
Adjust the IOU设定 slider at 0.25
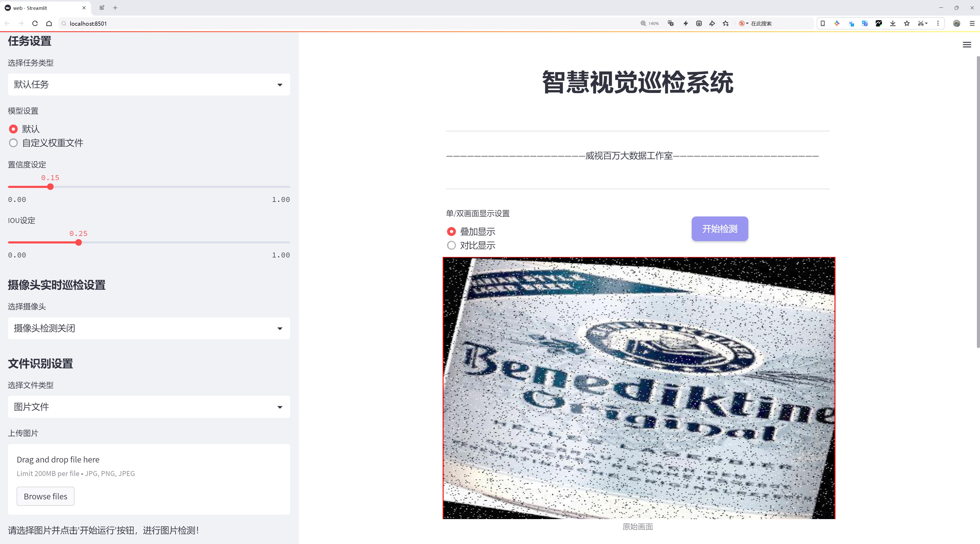(x=78, y=242)
